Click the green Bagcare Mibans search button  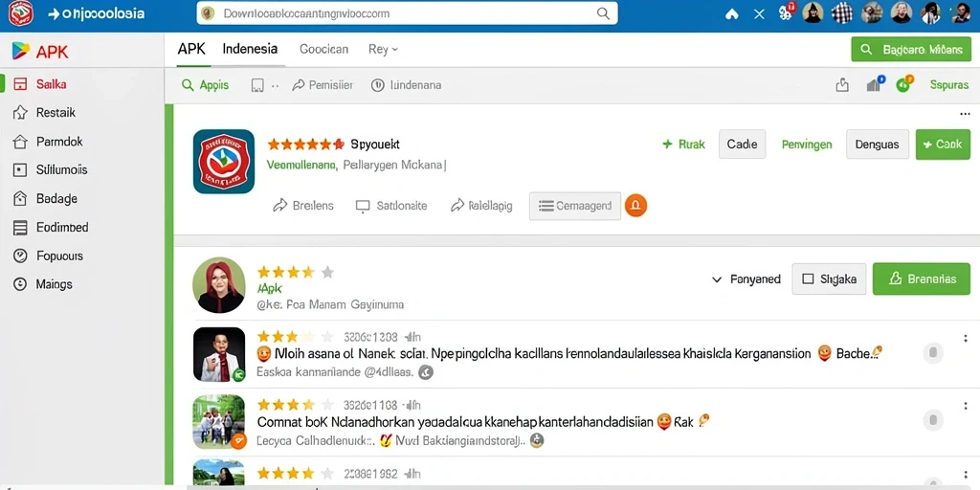(x=911, y=50)
